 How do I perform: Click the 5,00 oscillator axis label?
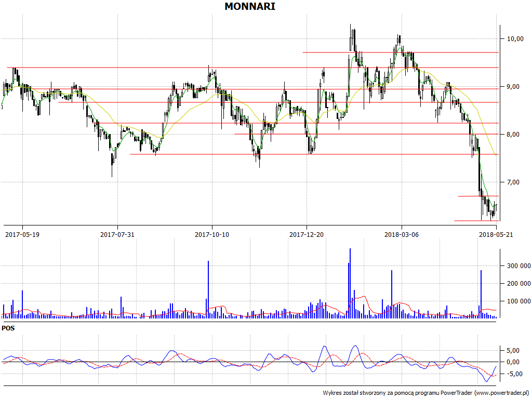pyautogui.click(x=512, y=351)
